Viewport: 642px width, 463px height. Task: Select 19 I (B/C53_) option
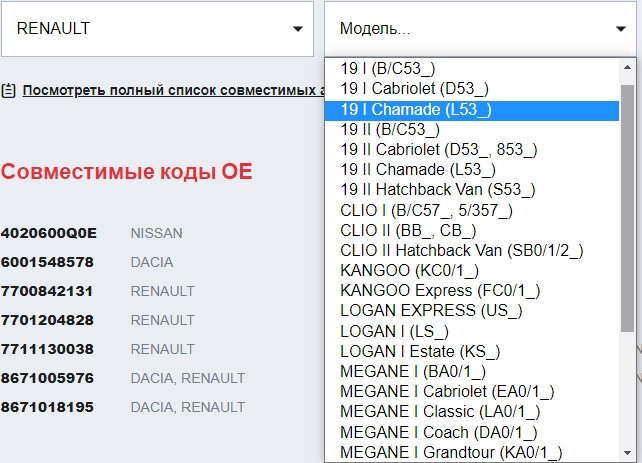point(388,71)
